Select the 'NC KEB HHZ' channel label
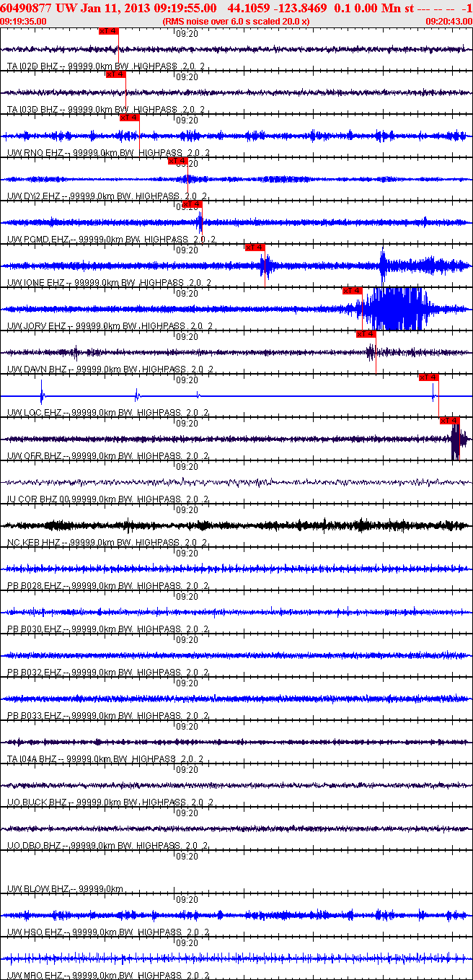 pyautogui.click(x=34, y=543)
